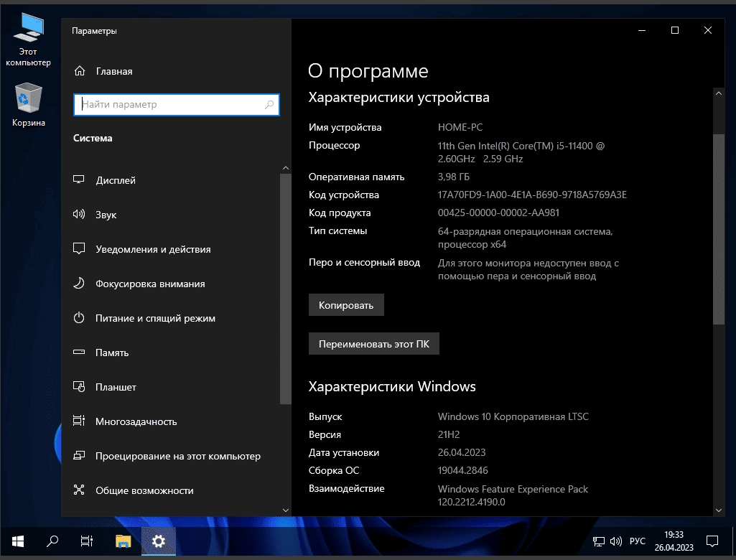Click the processor value 11th Gen Intel
This screenshot has height=560, width=736.
coord(521,152)
